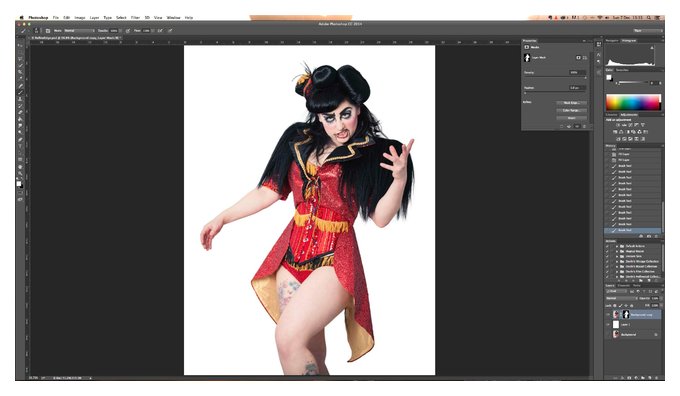
Task: Load selection from mask in Properties
Action: pyautogui.click(x=561, y=127)
